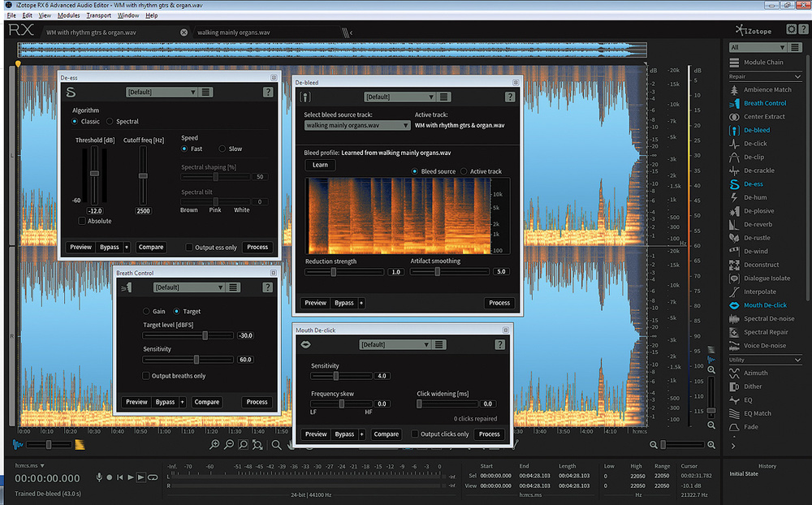Select the De-click module icon
The image size is (812, 505).
(734, 144)
